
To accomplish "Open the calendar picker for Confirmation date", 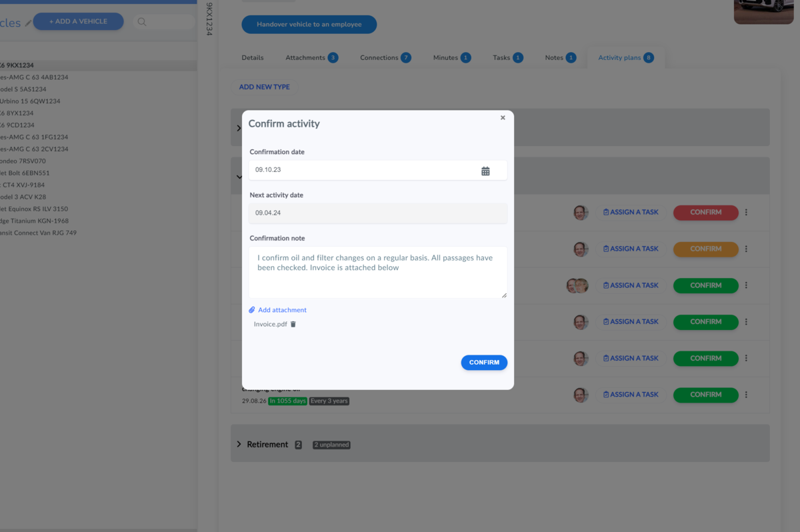I will tap(485, 171).
